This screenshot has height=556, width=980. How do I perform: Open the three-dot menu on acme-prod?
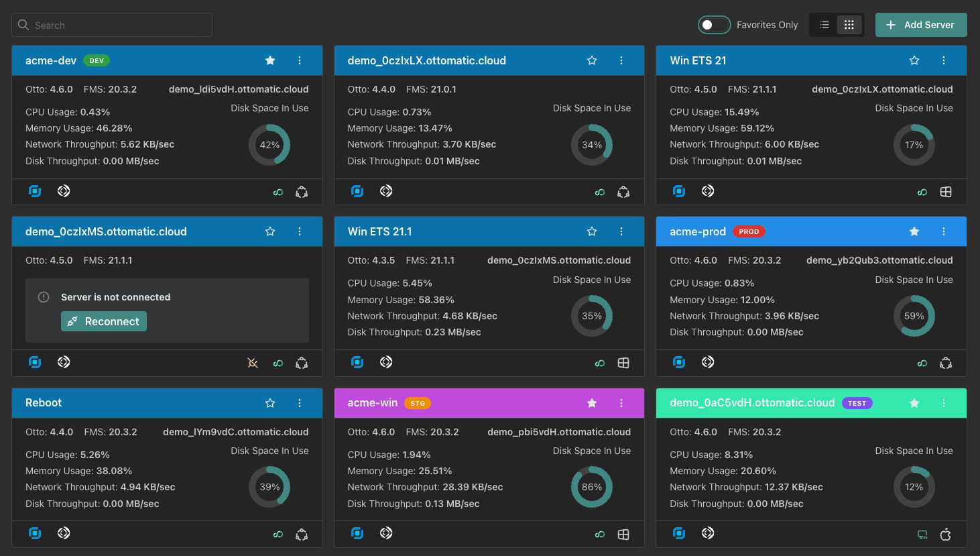coord(944,231)
